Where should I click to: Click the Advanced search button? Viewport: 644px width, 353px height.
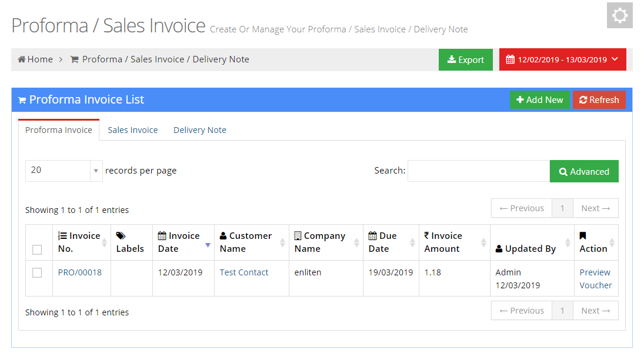click(x=584, y=171)
